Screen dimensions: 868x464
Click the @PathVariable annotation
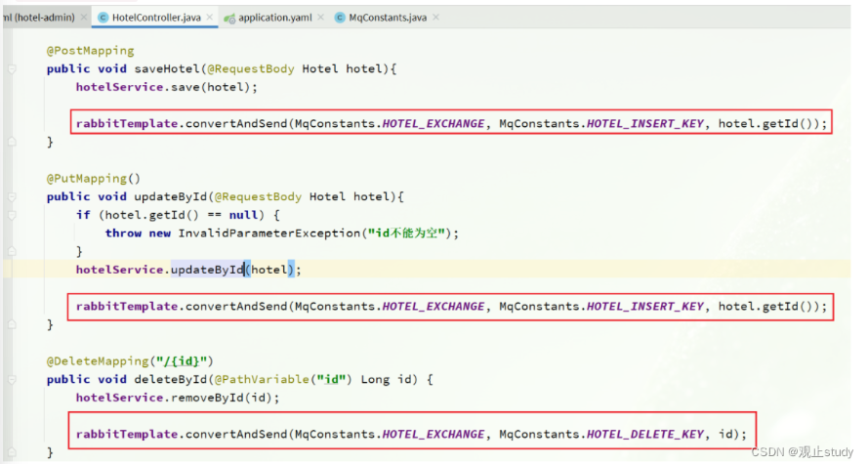[262, 380]
